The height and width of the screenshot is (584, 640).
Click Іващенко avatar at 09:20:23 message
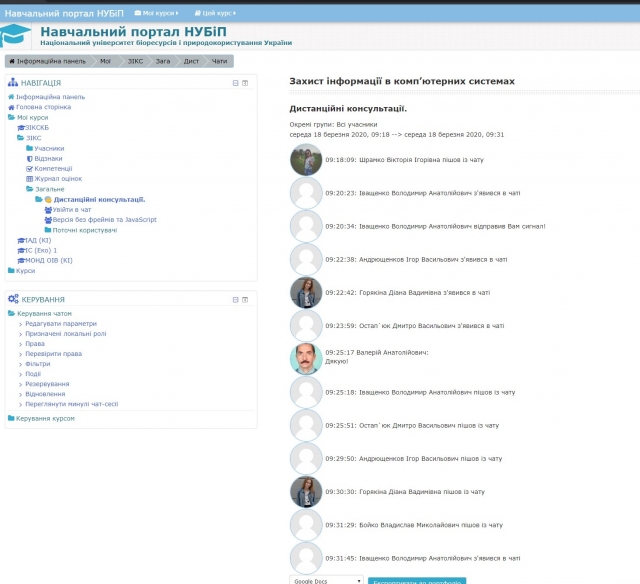(x=306, y=193)
